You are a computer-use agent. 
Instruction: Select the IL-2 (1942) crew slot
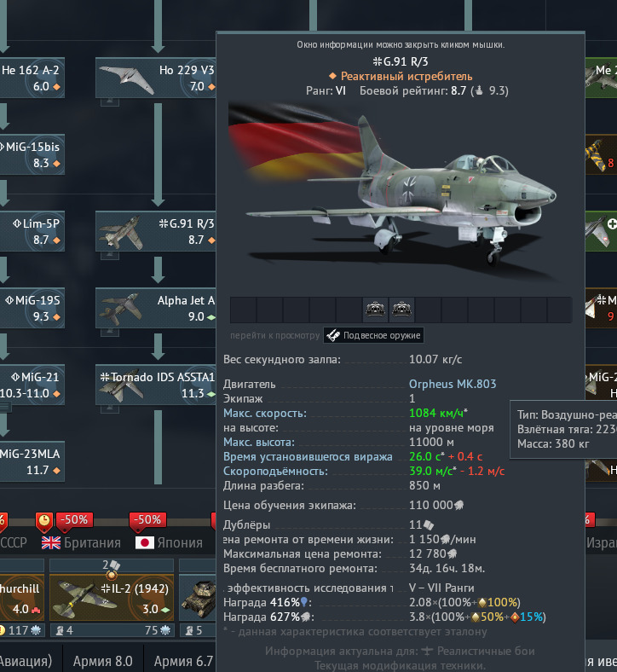(112, 597)
